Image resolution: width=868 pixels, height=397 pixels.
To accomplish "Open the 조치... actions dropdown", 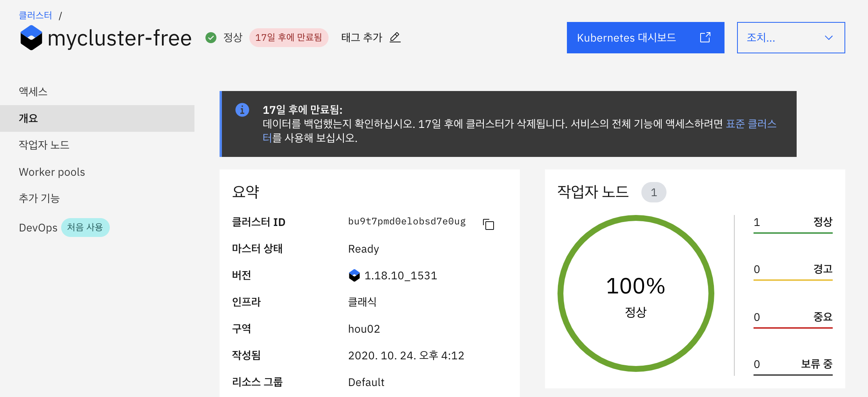I will pyautogui.click(x=791, y=38).
